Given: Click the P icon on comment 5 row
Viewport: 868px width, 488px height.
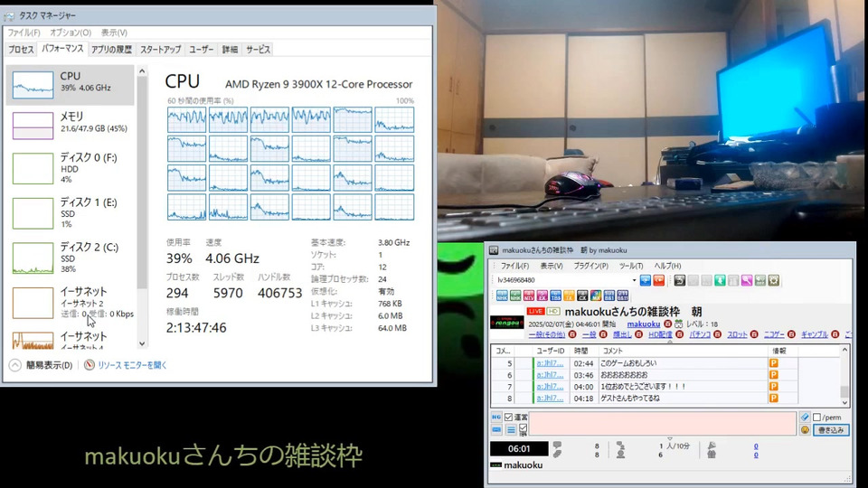Looking at the screenshot, I should [x=773, y=363].
